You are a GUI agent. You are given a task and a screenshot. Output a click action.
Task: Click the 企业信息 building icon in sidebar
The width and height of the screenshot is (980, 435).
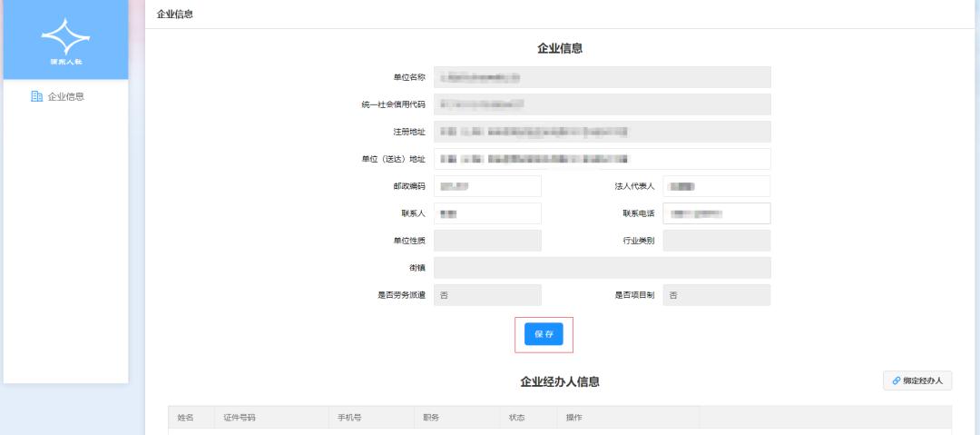pos(37,96)
